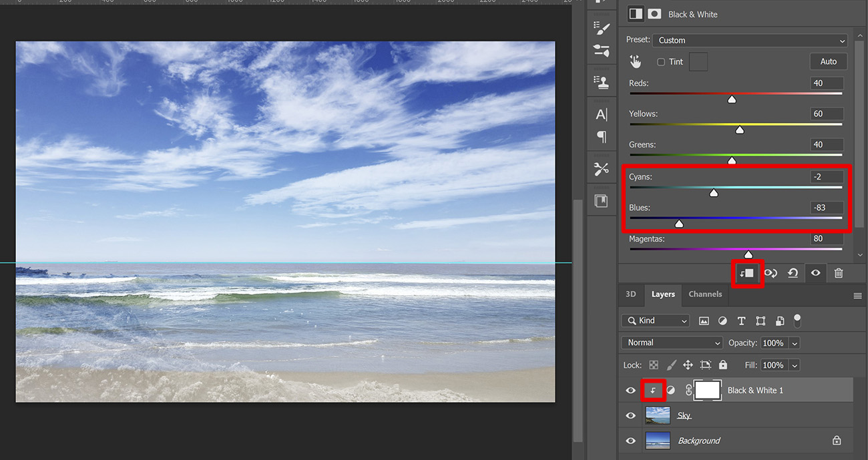Switch to the 3D tab
This screenshot has height=460, width=868.
tap(631, 294)
